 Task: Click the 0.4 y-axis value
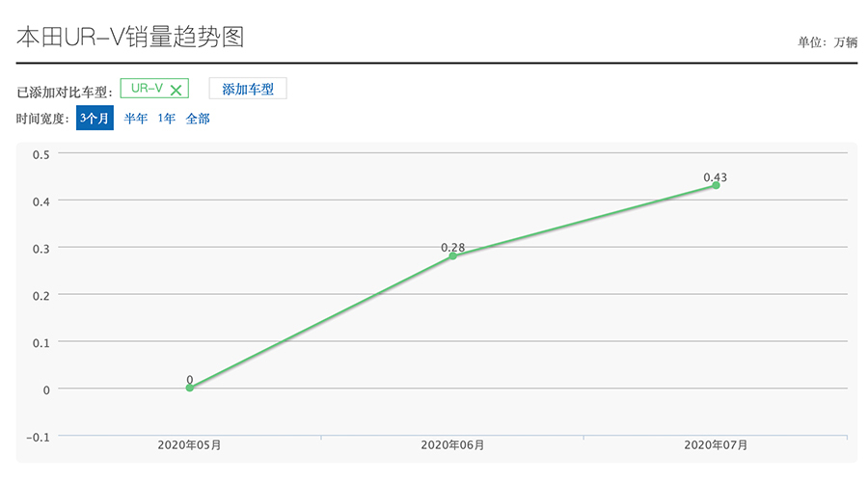coord(41,202)
